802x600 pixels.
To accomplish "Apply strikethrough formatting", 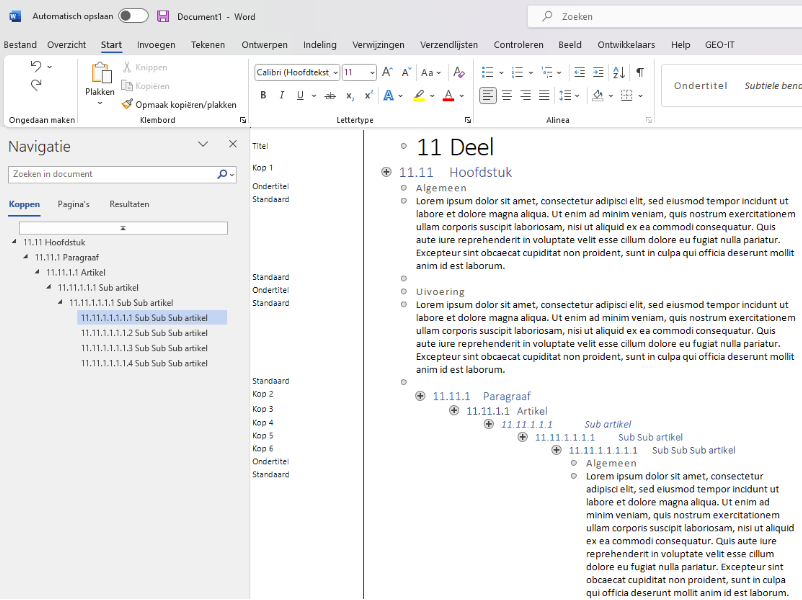I will pos(330,96).
